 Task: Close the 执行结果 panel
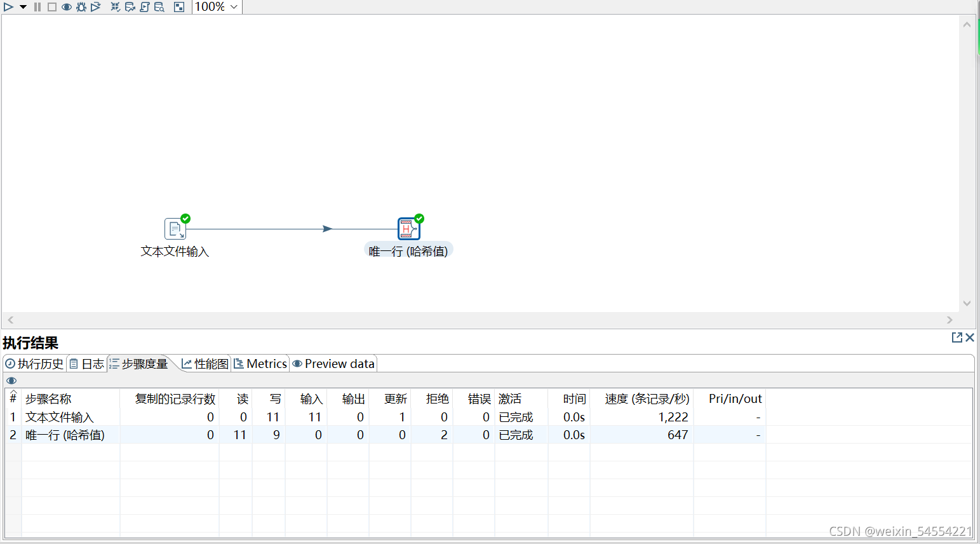(x=970, y=337)
